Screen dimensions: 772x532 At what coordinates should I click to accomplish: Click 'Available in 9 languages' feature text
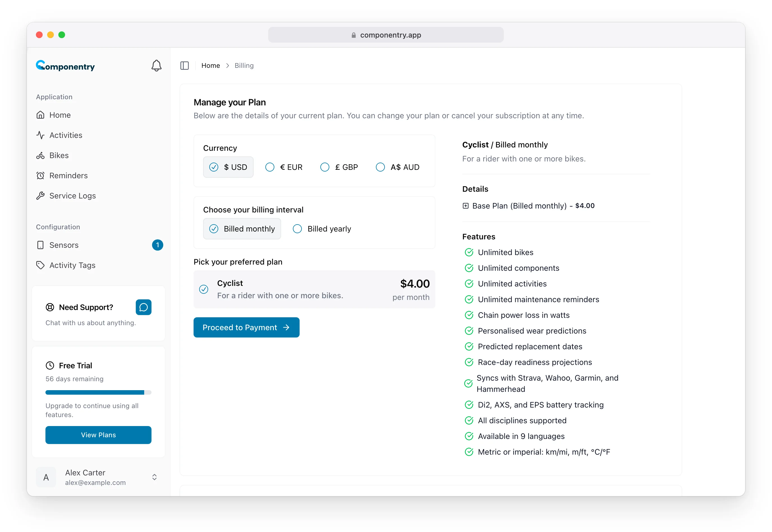521,436
